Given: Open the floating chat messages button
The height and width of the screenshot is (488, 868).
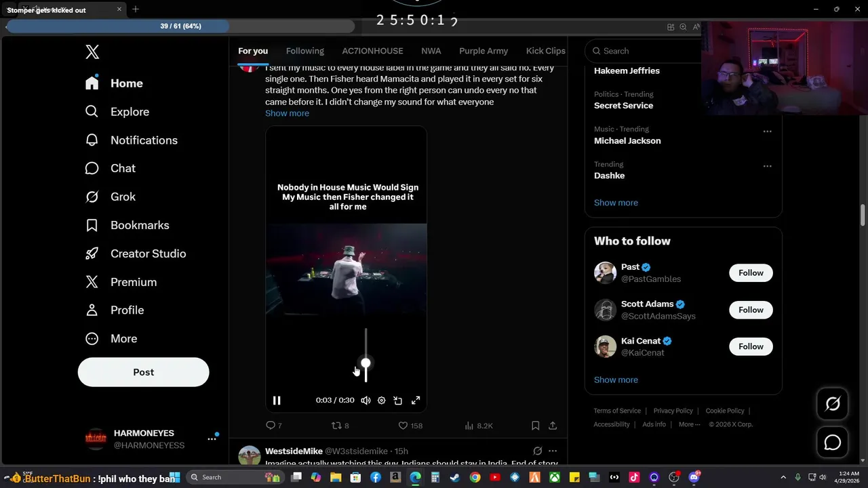Looking at the screenshot, I should [x=832, y=443].
